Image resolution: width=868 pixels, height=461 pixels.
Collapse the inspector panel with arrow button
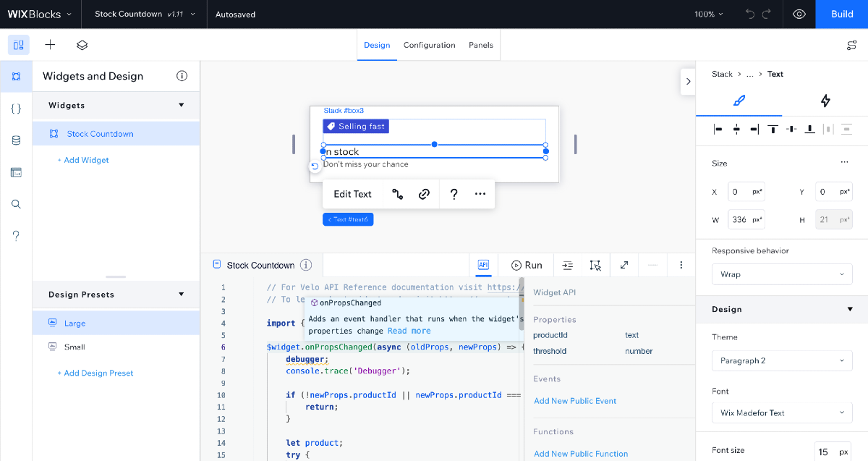tap(688, 82)
